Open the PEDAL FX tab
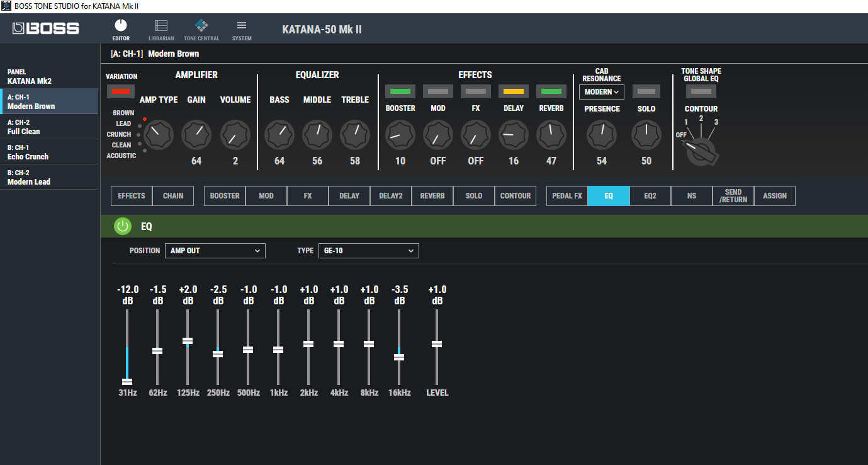 pyautogui.click(x=567, y=196)
